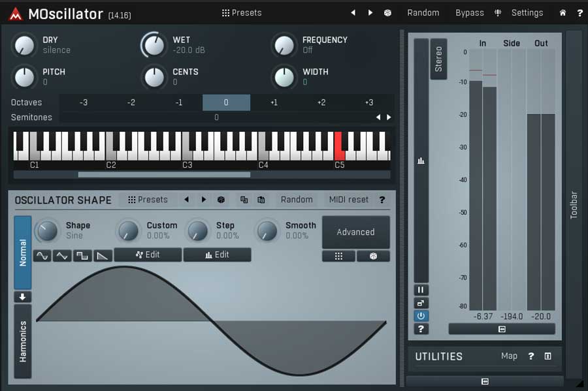The height and width of the screenshot is (391, 588).
Task: Open the Settings menu
Action: [x=527, y=13]
